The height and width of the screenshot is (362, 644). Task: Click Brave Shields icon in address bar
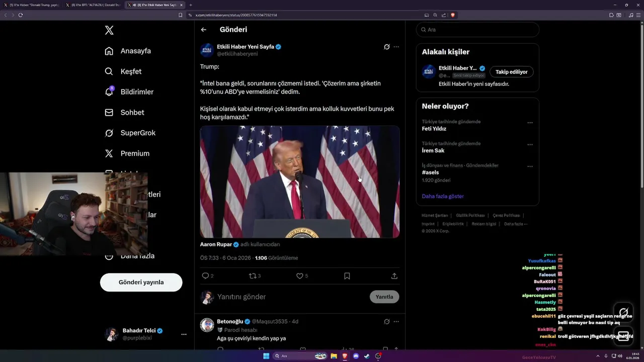click(x=452, y=15)
